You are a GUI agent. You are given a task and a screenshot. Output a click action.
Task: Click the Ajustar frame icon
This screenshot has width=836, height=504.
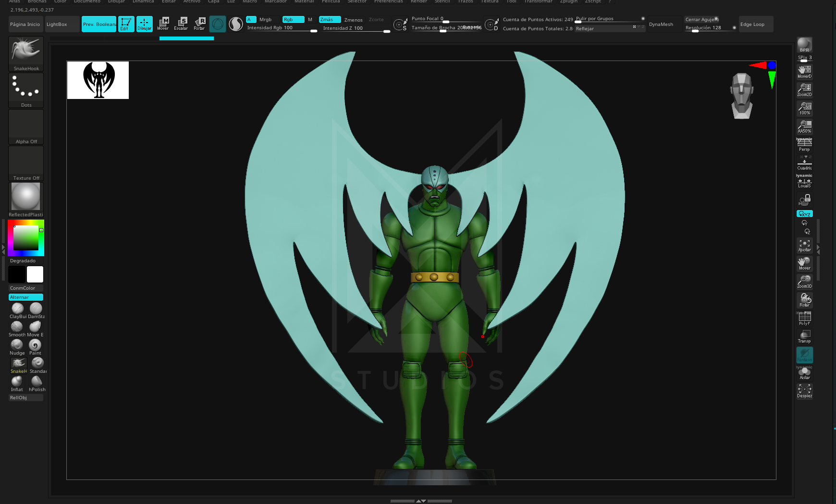point(804,245)
